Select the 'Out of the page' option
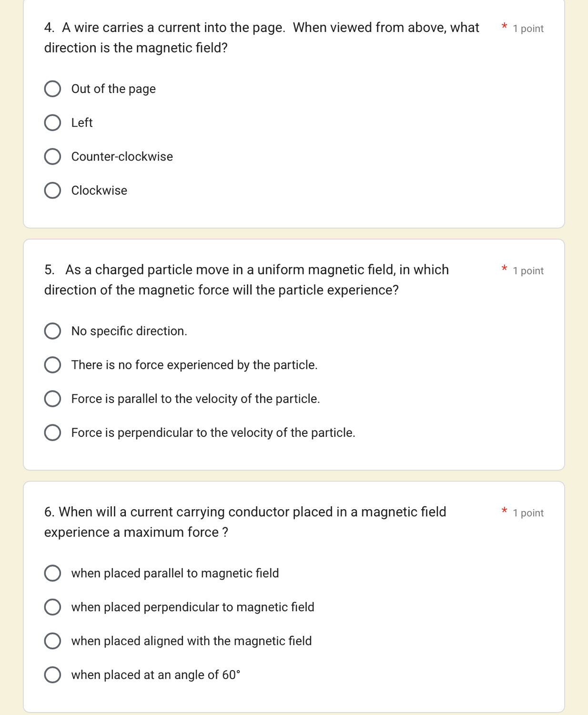588x715 pixels. coord(52,89)
